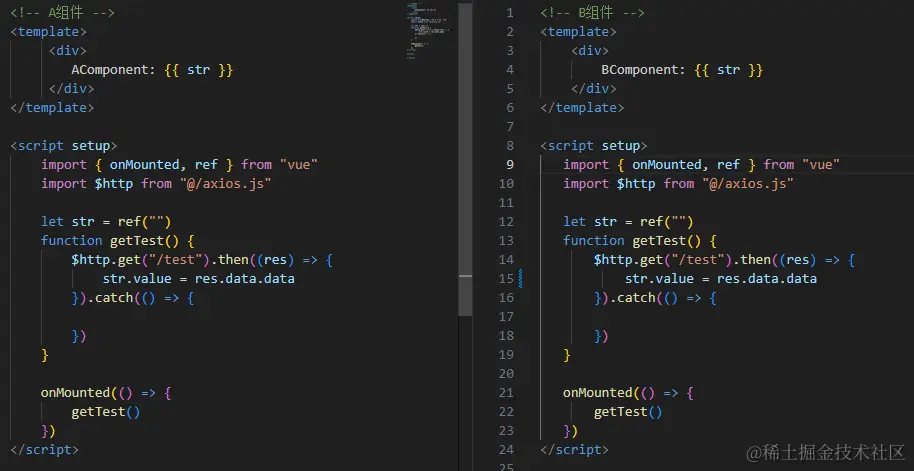Click the closing '</template>' tag in A component
This screenshot has width=914, height=471.
click(52, 108)
